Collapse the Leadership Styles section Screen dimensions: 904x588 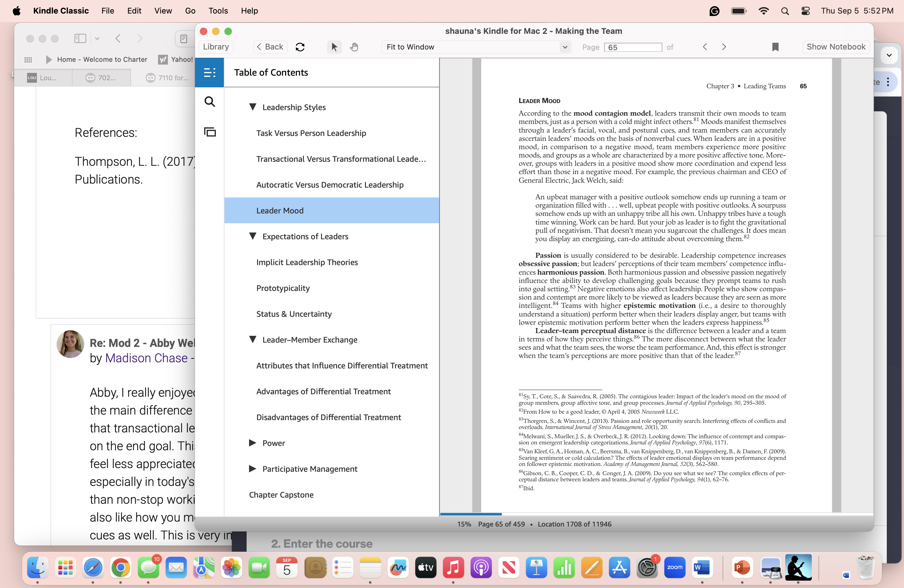pos(253,107)
